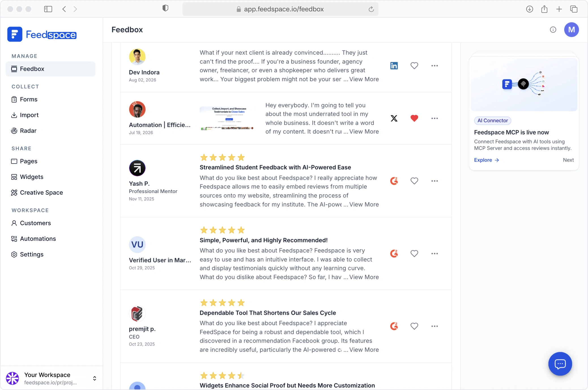The image size is (588, 390).
Task: Open LinkedIn source icon on Dev Indora's post
Action: point(394,66)
